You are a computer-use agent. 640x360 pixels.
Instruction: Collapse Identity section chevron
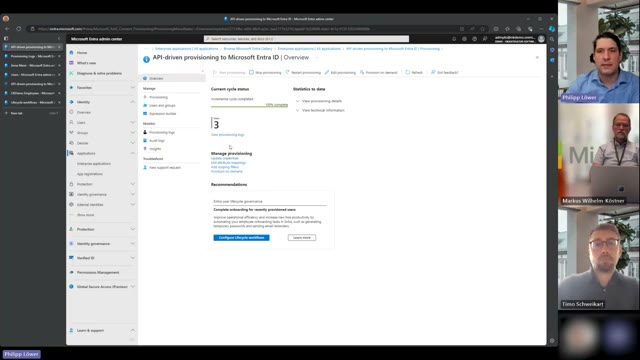[x=133, y=102]
